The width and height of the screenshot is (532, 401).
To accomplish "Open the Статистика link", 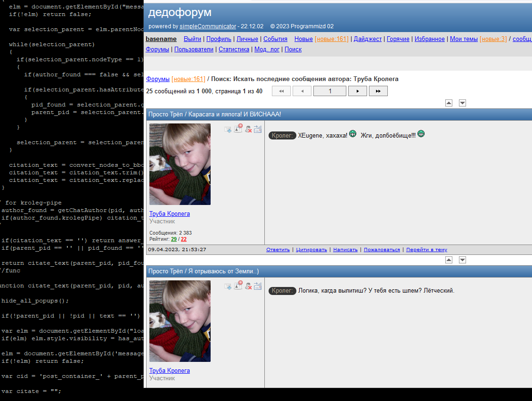I will point(234,49).
